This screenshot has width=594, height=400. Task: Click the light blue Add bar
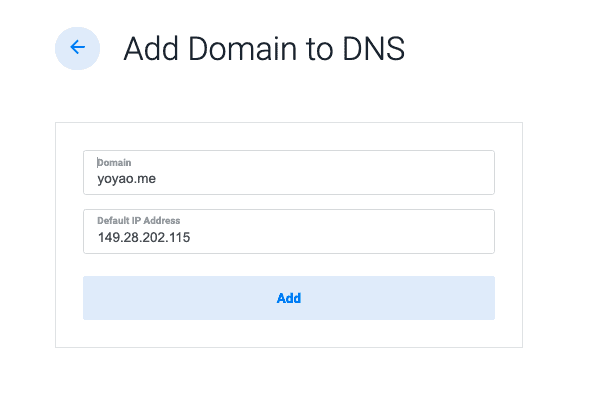289,298
